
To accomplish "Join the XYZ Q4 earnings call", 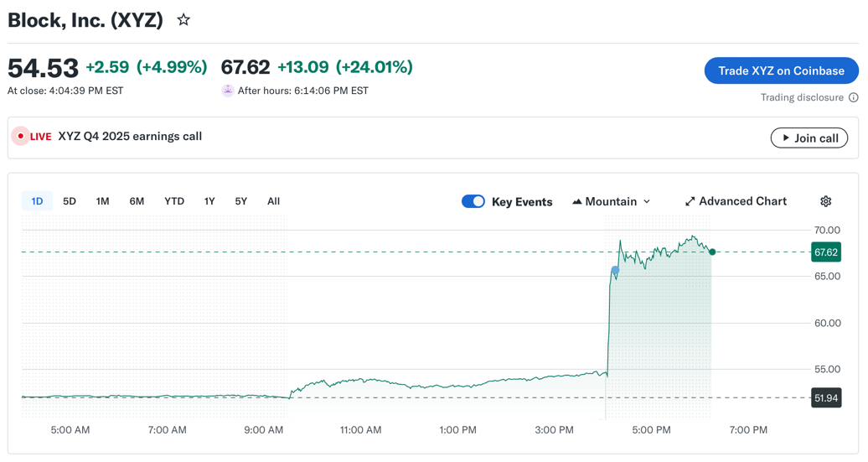I will click(x=809, y=138).
